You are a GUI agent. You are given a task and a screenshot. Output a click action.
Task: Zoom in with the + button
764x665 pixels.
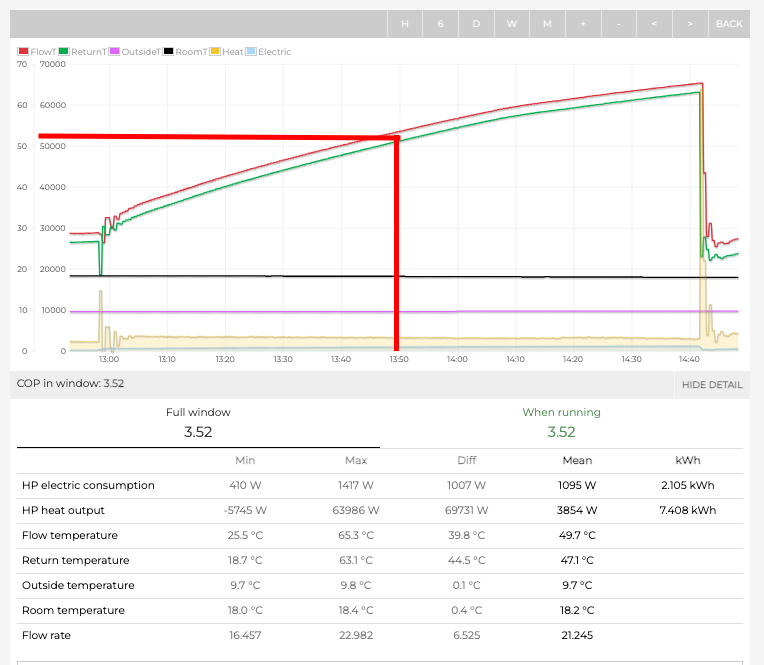(583, 24)
